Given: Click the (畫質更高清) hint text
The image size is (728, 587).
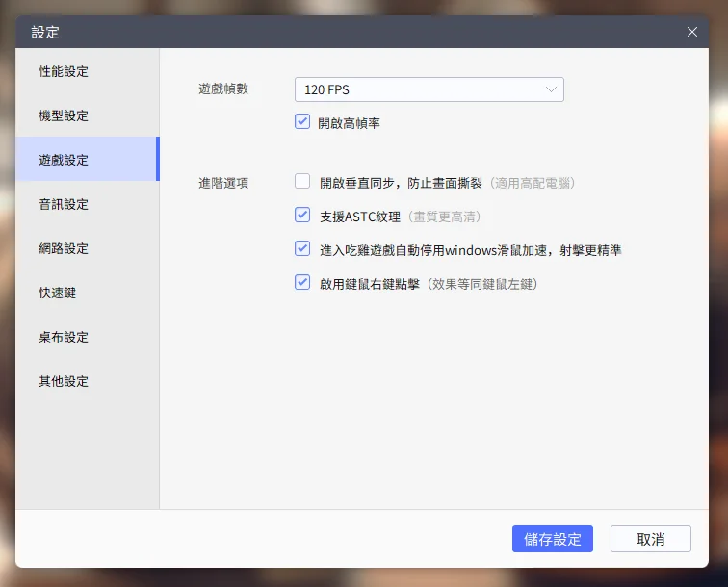Looking at the screenshot, I should pyautogui.click(x=444, y=217).
